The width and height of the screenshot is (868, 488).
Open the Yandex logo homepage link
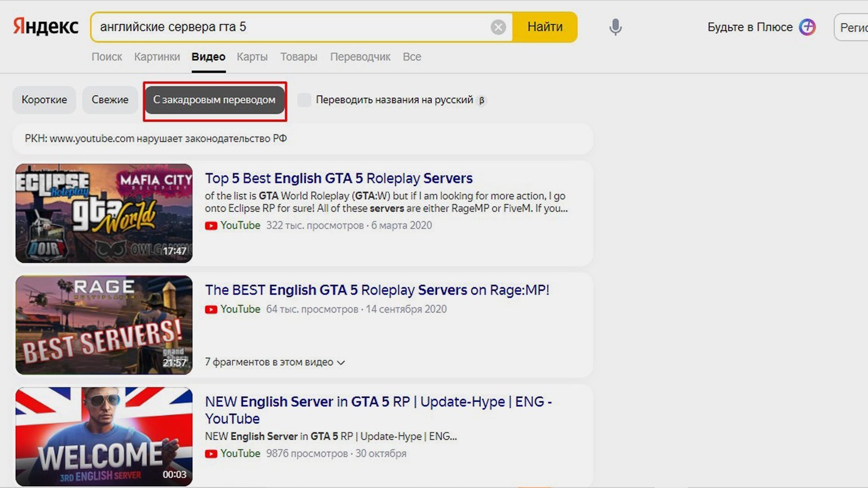point(46,26)
